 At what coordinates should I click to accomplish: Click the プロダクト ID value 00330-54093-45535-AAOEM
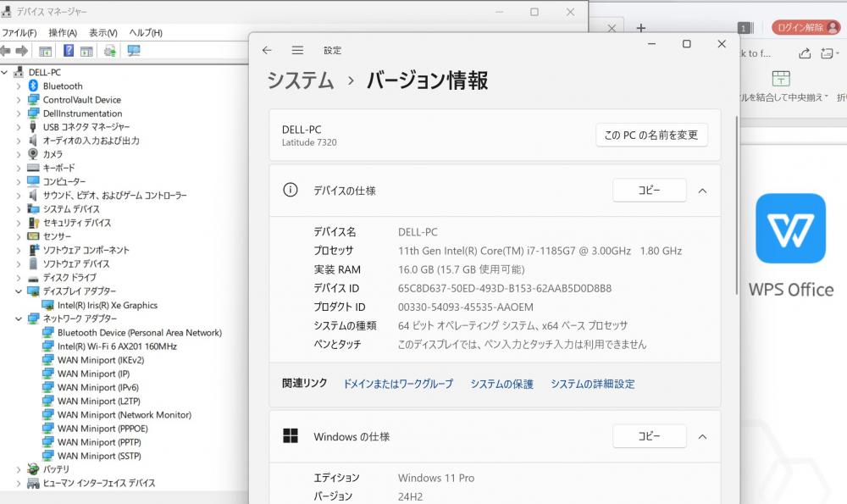click(466, 307)
